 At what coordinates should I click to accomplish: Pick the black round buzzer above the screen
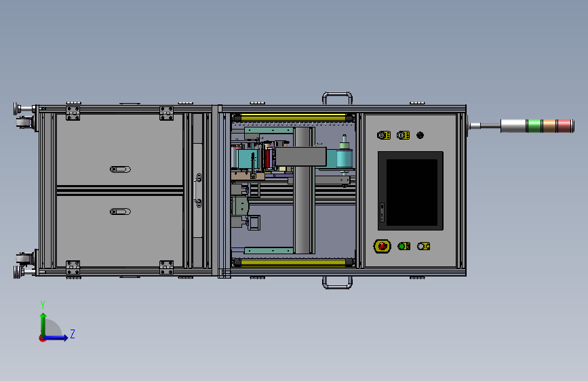(420, 135)
